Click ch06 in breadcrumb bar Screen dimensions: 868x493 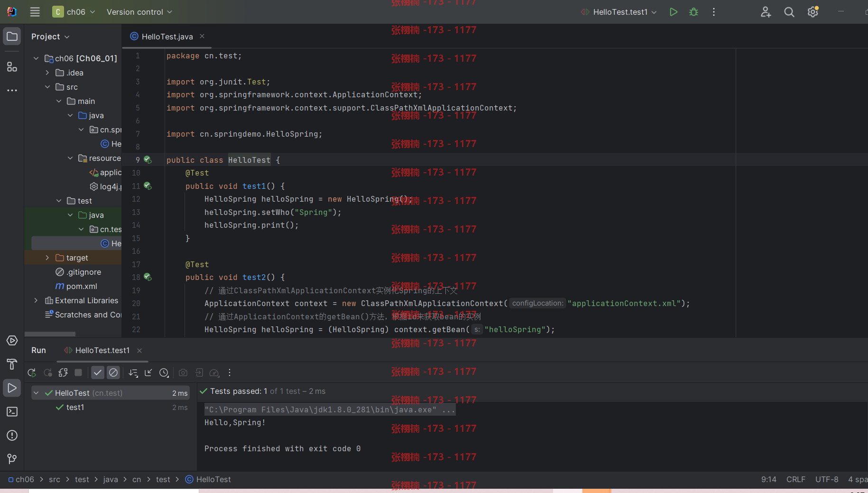pyautogui.click(x=21, y=480)
